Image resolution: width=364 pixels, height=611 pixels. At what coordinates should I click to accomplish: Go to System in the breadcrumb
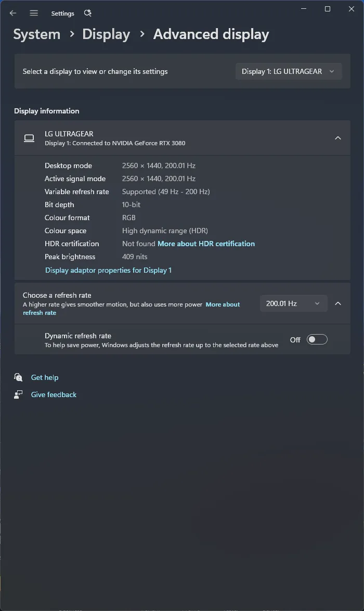[36, 34]
